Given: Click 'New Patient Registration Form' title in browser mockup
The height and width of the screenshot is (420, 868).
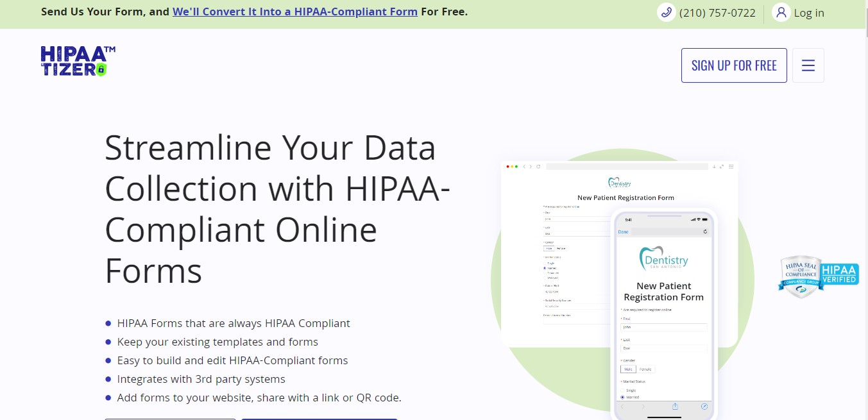Looking at the screenshot, I should click(x=625, y=197).
